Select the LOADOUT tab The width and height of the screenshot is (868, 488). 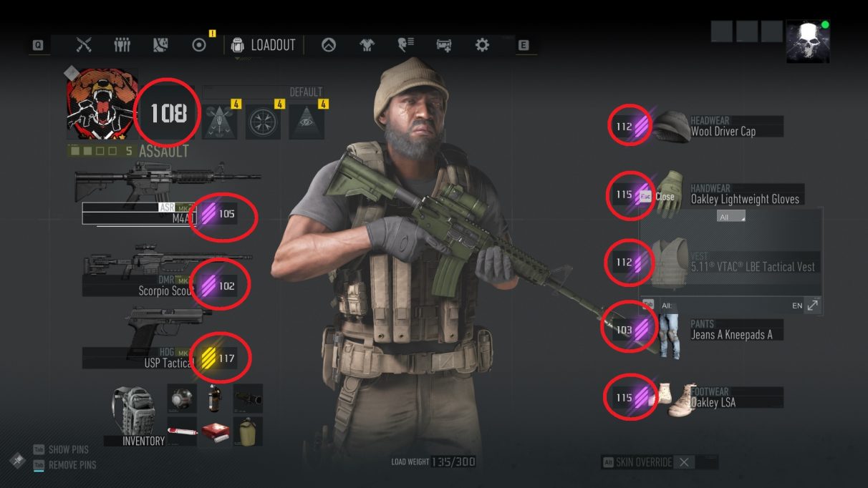264,45
